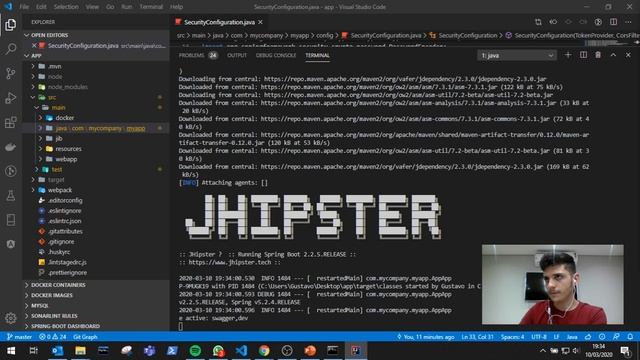
Task: Open errors and warnings in status bar
Action: pos(53,337)
